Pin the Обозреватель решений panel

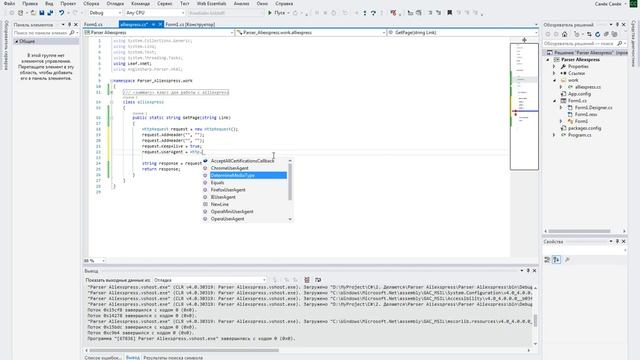(617, 25)
